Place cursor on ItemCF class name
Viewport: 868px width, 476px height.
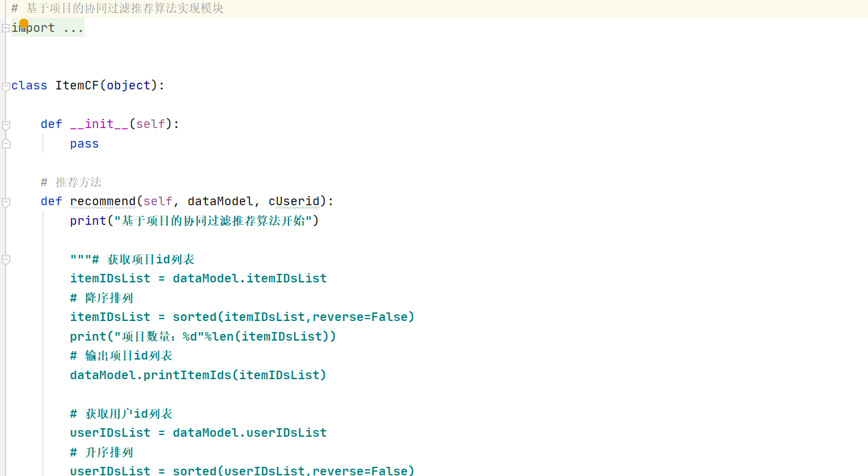[77, 86]
